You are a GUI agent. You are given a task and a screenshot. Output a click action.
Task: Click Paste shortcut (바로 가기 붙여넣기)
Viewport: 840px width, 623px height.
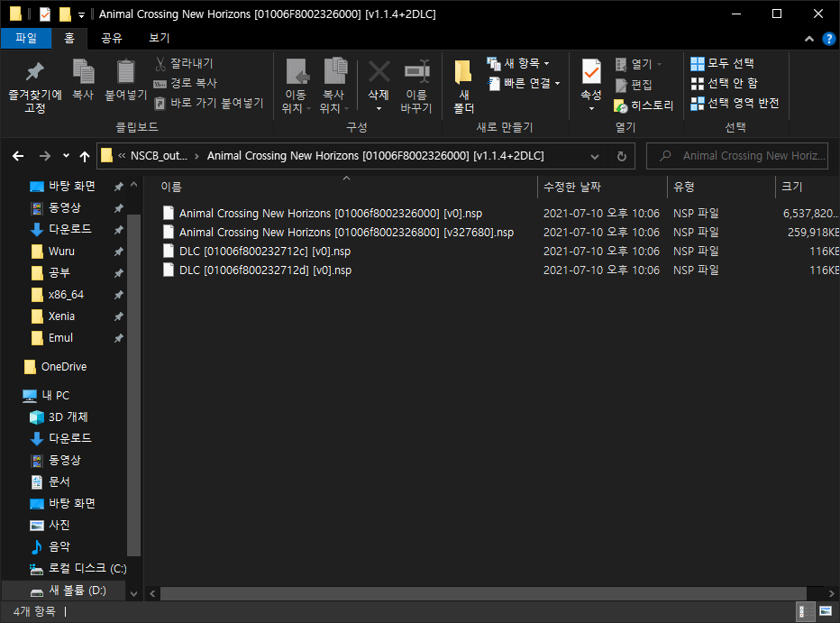pos(209,103)
